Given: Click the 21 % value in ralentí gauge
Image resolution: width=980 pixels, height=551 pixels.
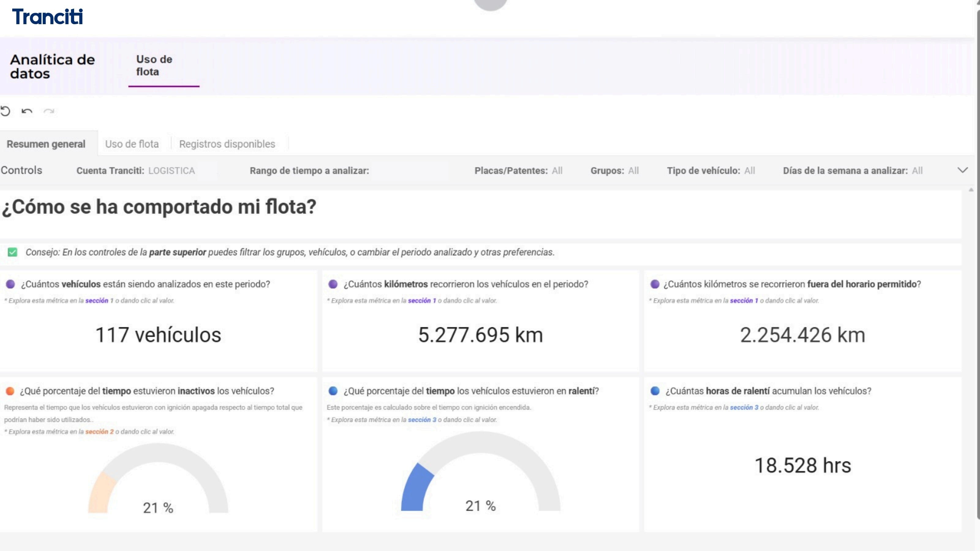Looking at the screenshot, I should click(481, 506).
